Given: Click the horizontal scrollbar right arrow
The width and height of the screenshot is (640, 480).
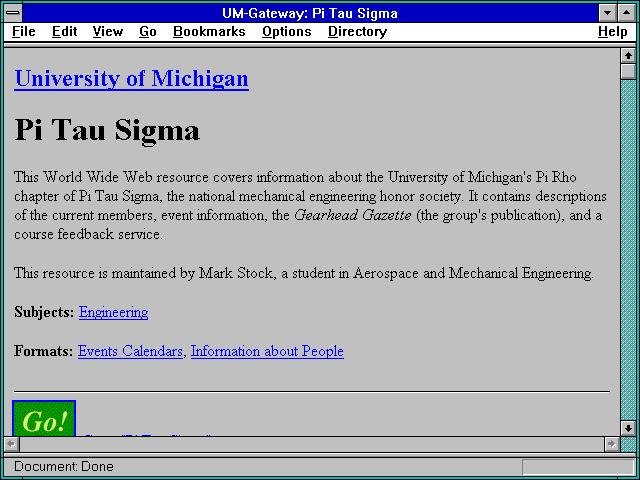Looking at the screenshot, I should [x=612, y=444].
